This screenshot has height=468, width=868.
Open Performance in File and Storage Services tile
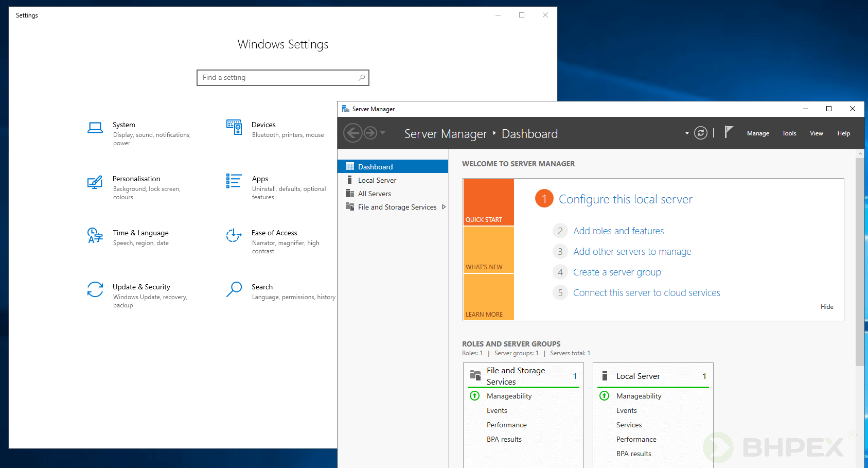point(507,425)
